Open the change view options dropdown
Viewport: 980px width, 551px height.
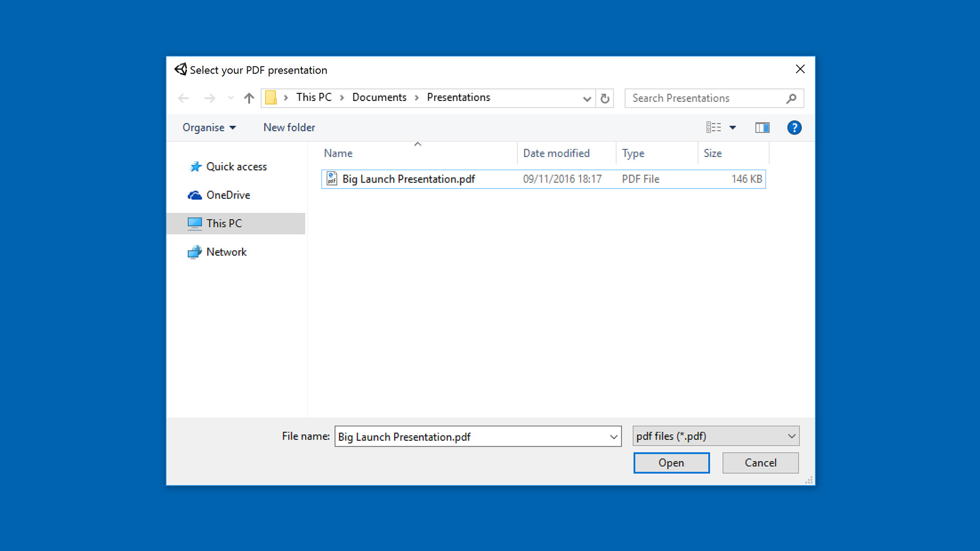[733, 127]
